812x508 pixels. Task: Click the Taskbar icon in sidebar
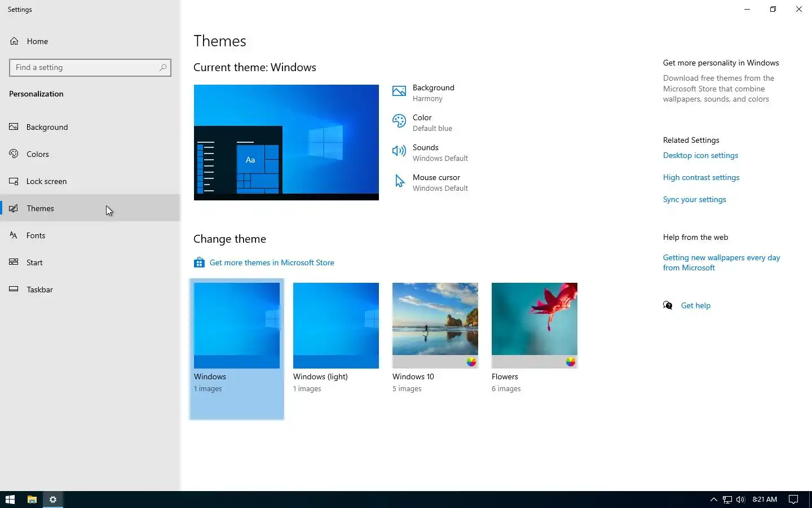point(14,290)
